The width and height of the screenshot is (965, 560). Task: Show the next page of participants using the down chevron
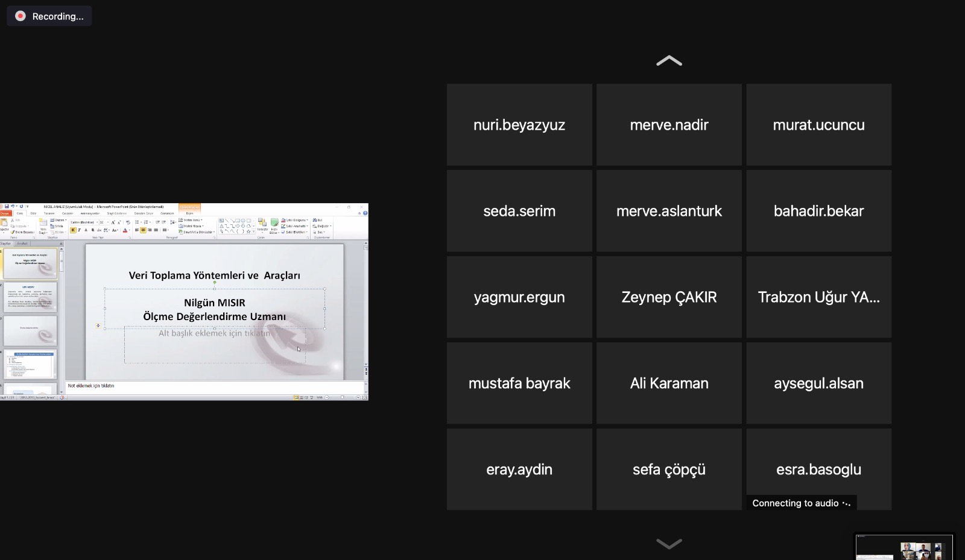[669, 543]
